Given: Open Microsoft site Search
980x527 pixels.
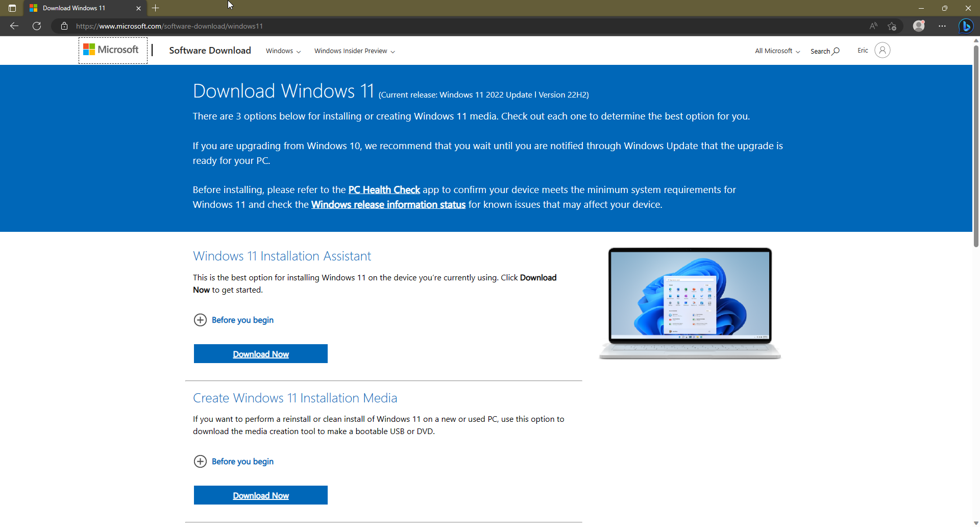Looking at the screenshot, I should click(x=824, y=51).
